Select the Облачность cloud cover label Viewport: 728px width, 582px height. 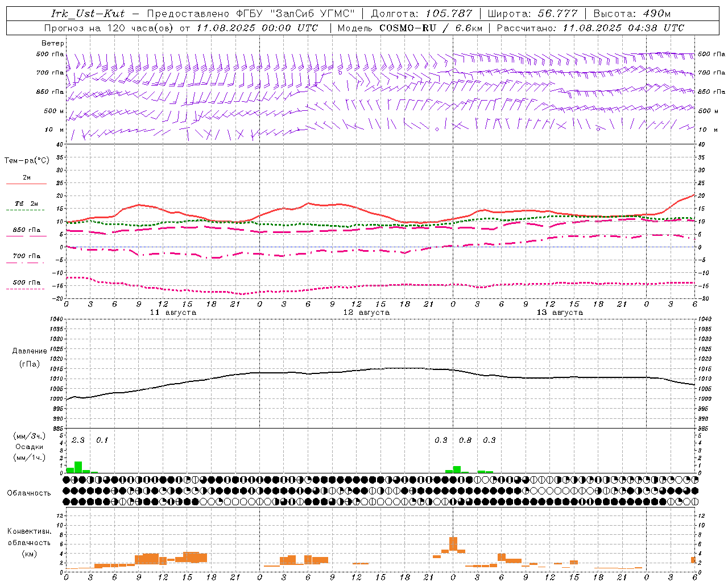(29, 493)
